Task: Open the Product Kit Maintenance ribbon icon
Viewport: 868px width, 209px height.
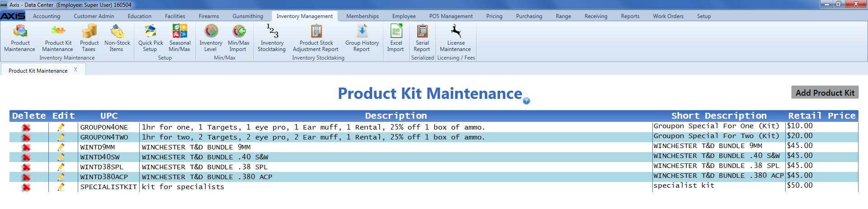Action: coord(58,38)
